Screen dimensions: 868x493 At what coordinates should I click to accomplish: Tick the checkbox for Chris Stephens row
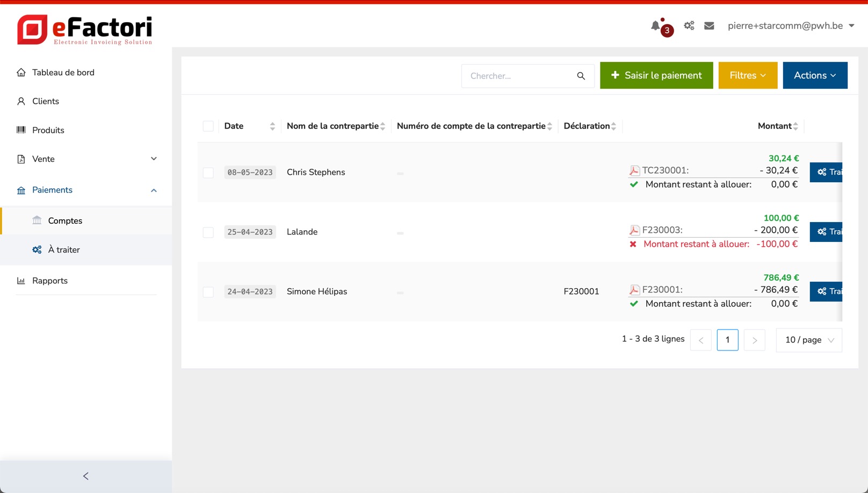pyautogui.click(x=208, y=173)
